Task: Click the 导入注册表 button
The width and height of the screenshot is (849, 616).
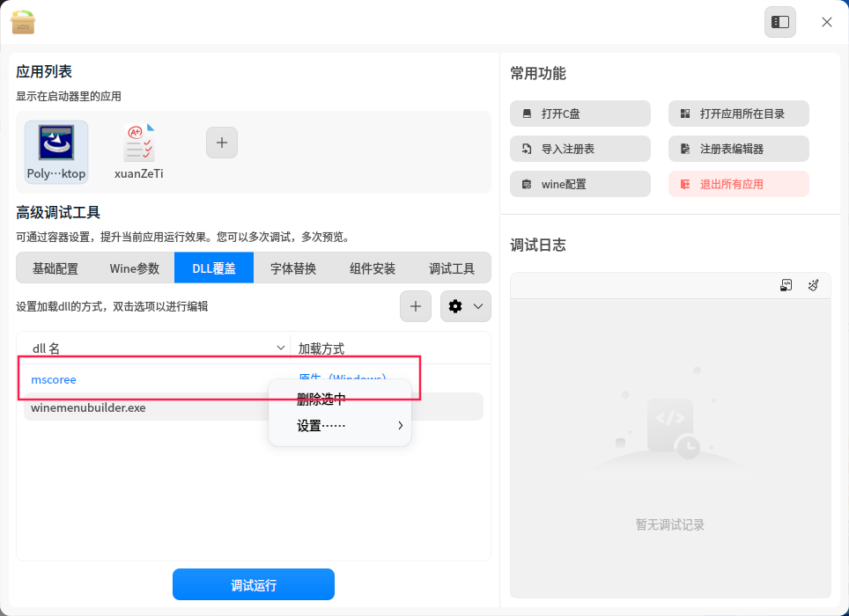Action: [580, 149]
